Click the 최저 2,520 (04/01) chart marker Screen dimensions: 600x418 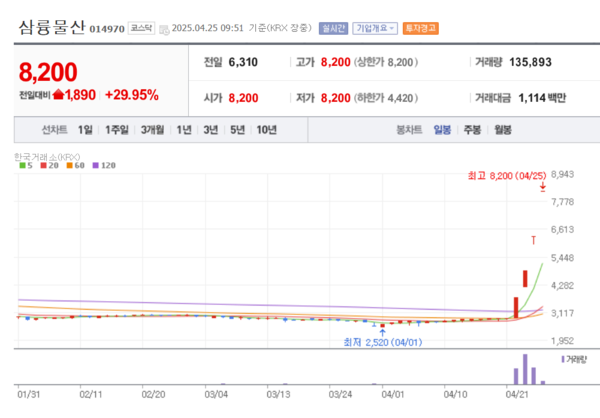pyautogui.click(x=383, y=342)
